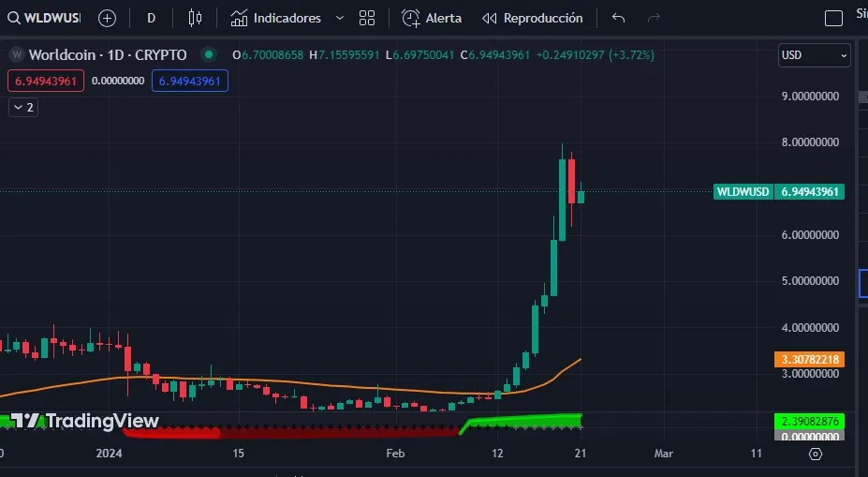Screen dimensions: 868x477
Task: Open the layout selector square icon
Action: pyautogui.click(x=833, y=19)
